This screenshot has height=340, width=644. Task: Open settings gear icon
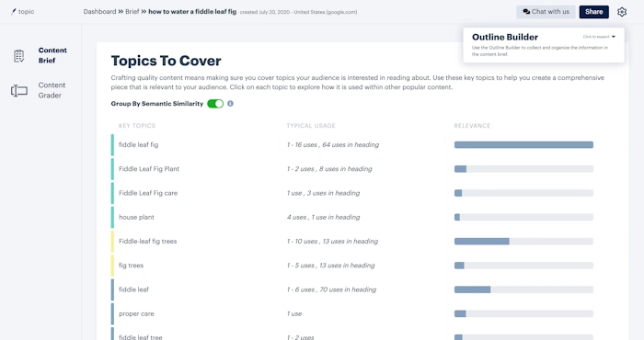click(622, 12)
